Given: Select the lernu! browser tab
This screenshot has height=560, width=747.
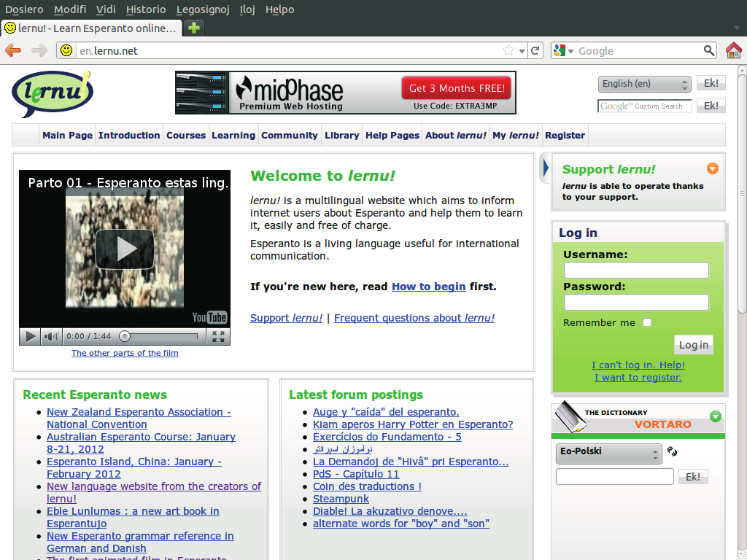Looking at the screenshot, I should (91, 28).
